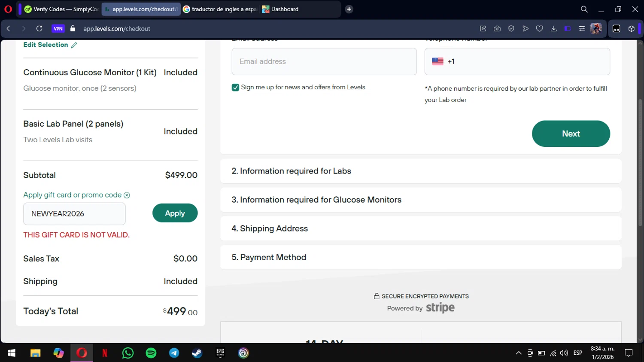The width and height of the screenshot is (644, 362).
Task: Click the Copilot icon in the taskbar
Action: [x=58, y=353]
